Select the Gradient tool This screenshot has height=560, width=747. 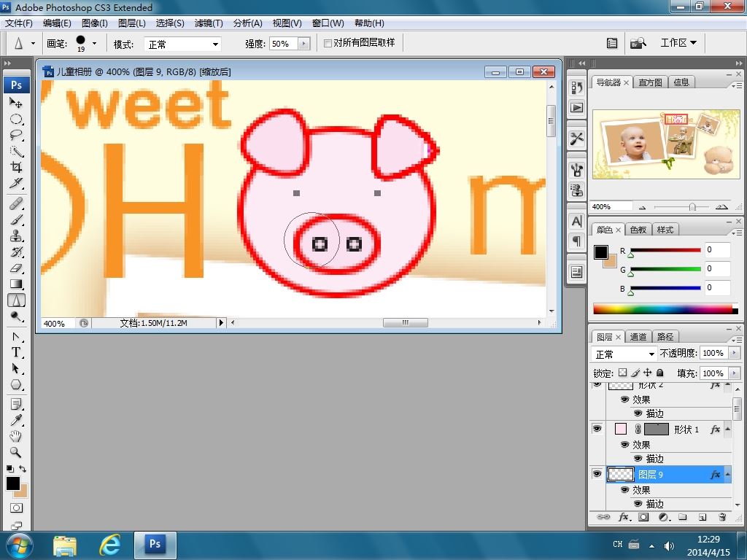[x=16, y=284]
